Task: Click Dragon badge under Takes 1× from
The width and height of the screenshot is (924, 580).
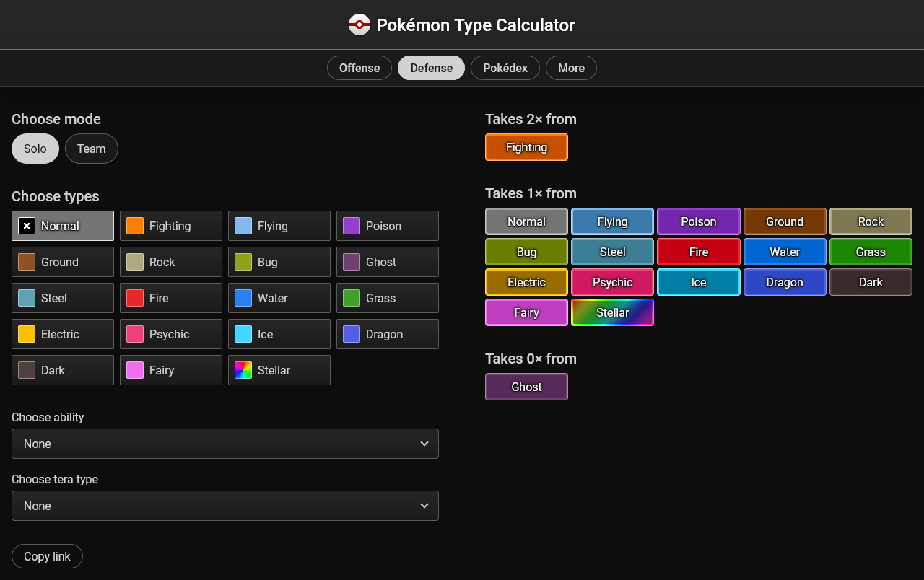Action: [785, 282]
